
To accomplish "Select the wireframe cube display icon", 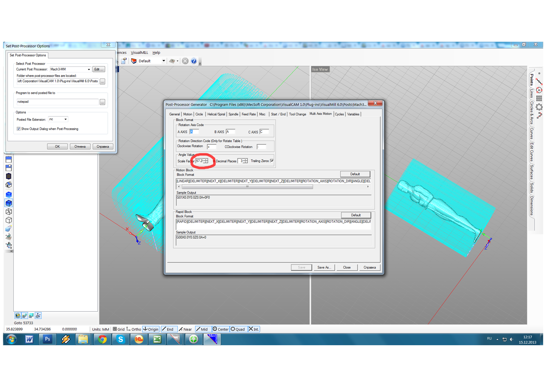I will (9, 212).
